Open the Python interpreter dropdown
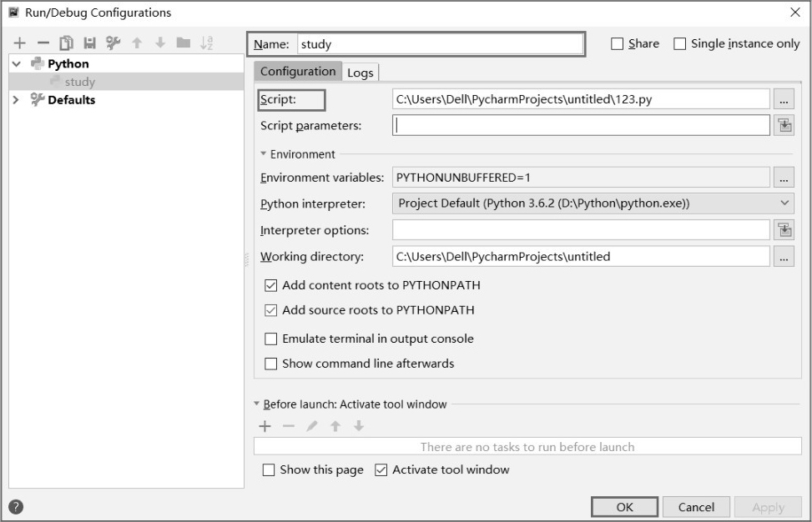This screenshot has height=522, width=812. click(593, 203)
